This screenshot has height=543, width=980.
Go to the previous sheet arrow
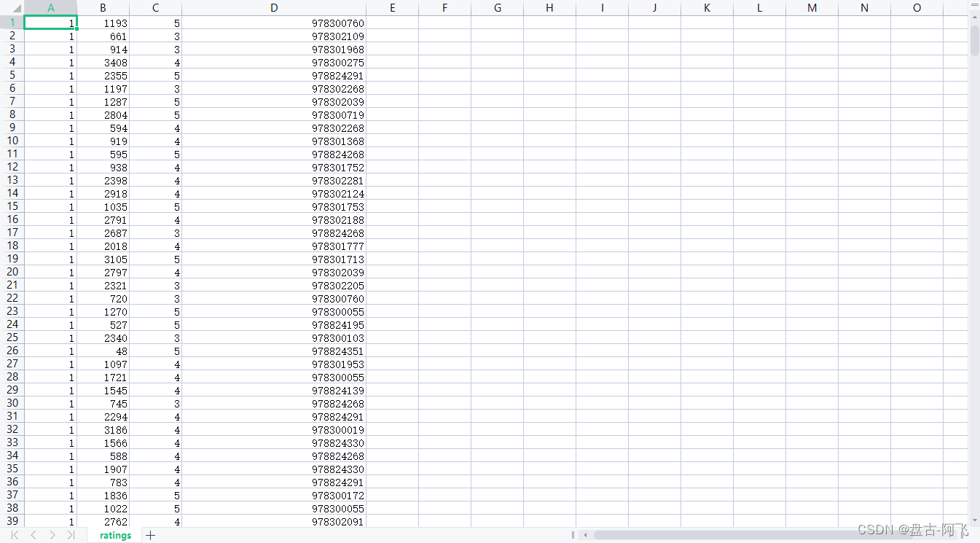[x=34, y=535]
